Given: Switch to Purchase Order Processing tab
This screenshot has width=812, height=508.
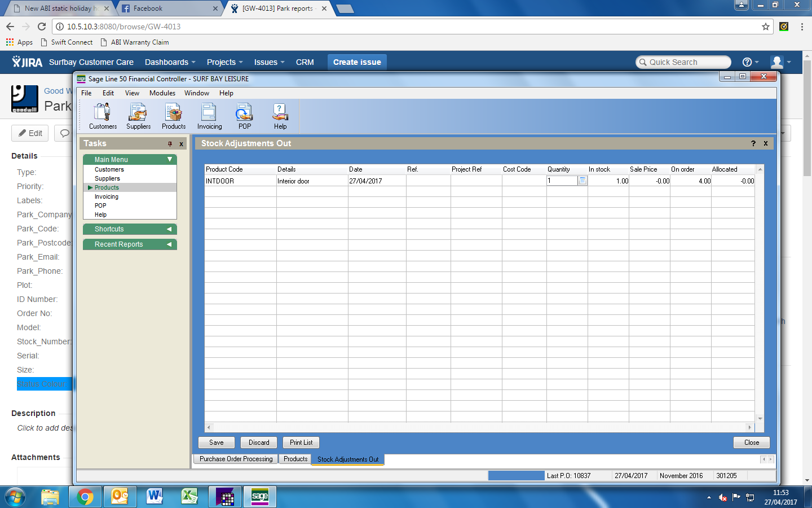Looking at the screenshot, I should (x=236, y=459).
